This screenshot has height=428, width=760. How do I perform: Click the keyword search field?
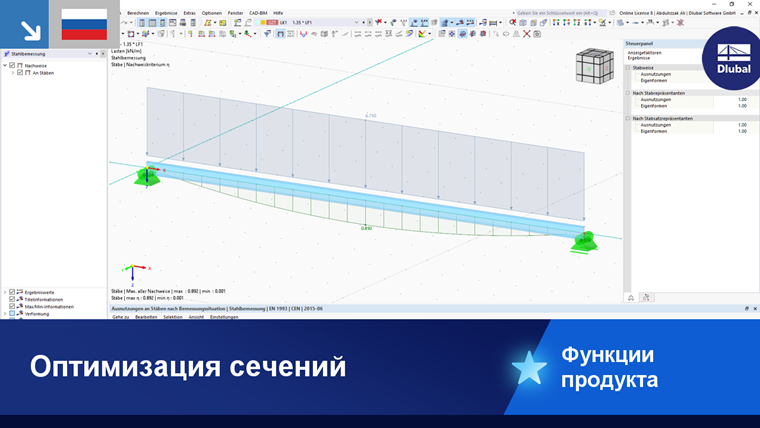coord(560,13)
